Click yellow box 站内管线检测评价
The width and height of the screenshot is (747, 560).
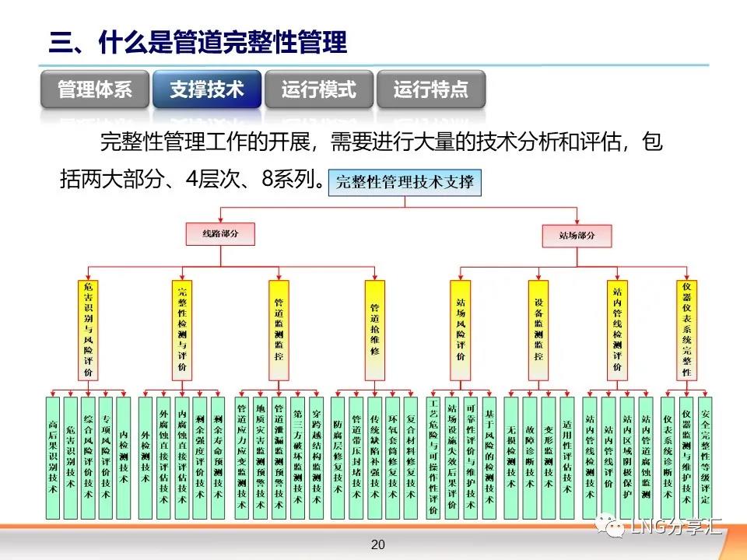(617, 330)
